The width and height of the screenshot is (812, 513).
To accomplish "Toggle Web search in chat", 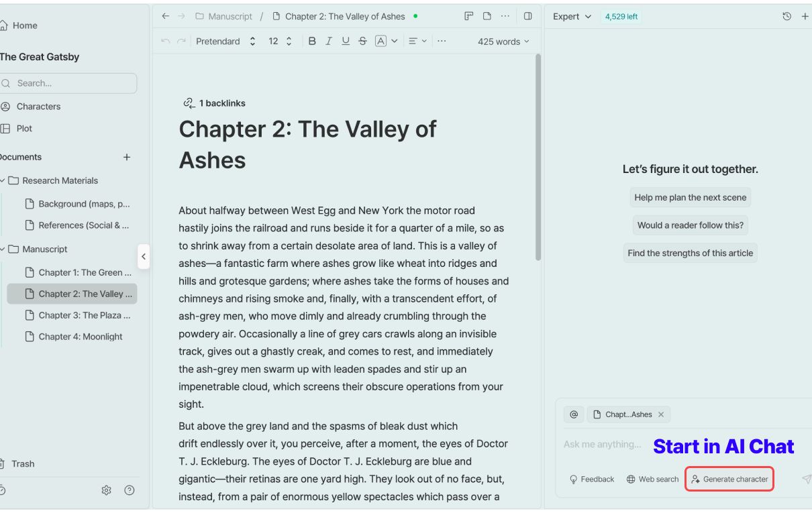I will (x=652, y=479).
